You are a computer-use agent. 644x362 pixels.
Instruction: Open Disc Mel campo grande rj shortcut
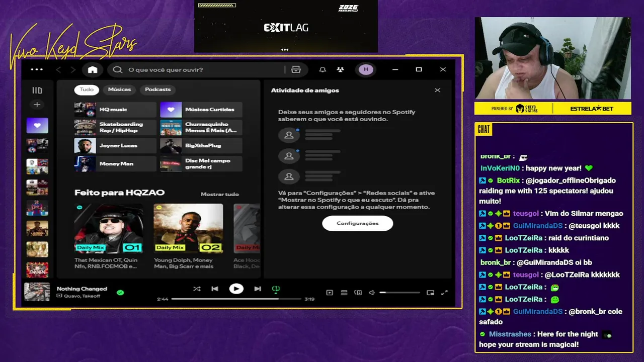(201, 164)
